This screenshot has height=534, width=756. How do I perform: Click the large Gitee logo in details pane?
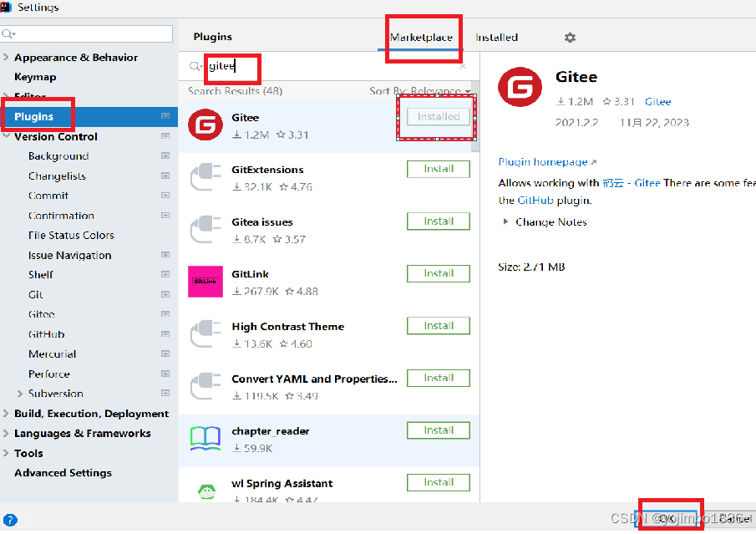[520, 87]
